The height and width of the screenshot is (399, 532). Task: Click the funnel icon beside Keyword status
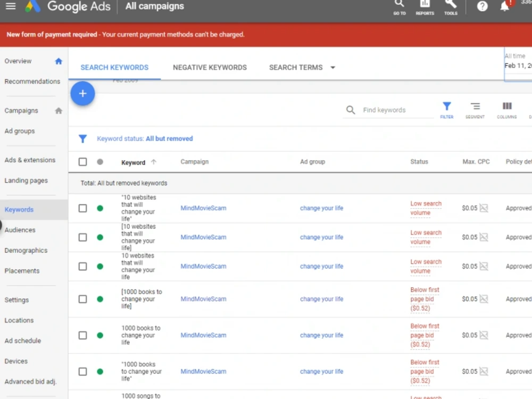83,138
